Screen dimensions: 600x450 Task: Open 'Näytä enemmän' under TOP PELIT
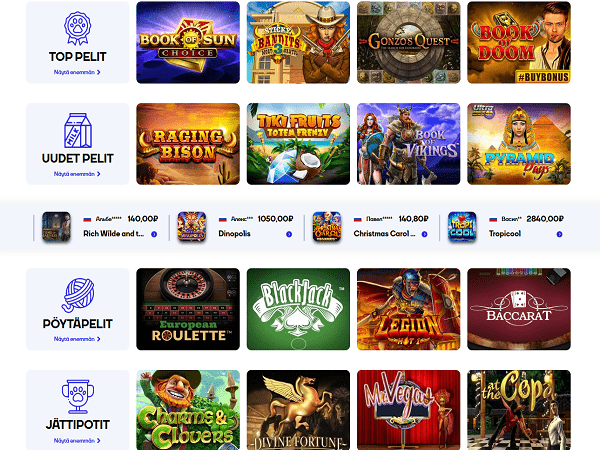77,72
